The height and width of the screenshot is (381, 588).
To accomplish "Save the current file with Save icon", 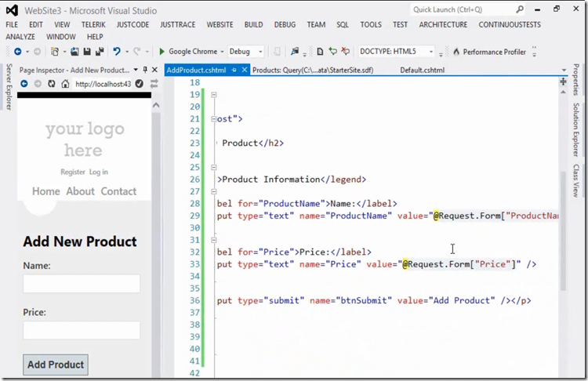I will click(86, 52).
